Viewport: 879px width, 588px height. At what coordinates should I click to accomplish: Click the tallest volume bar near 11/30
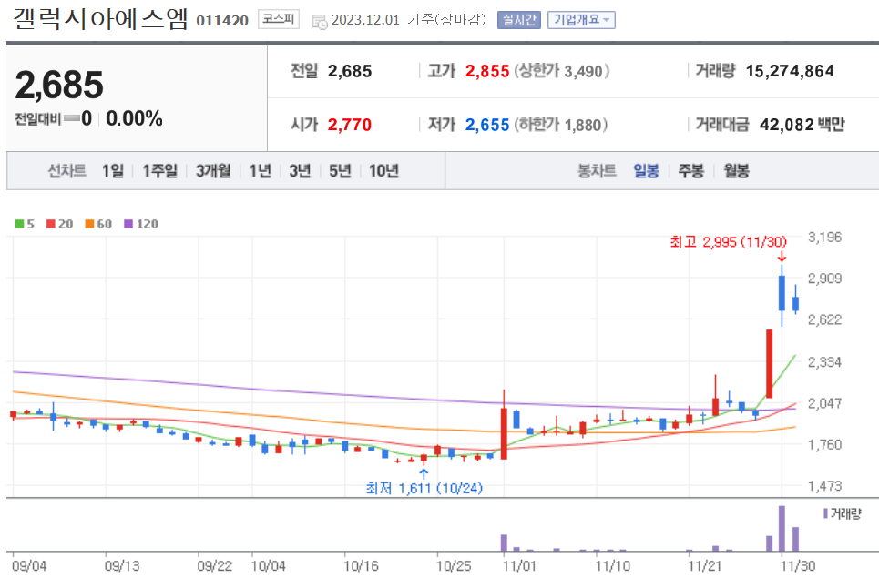[x=782, y=529]
